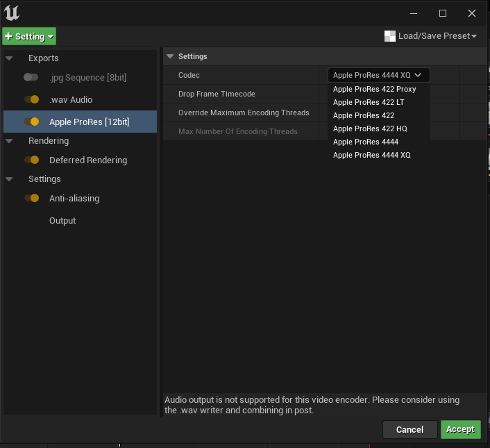This screenshot has width=490, height=448.
Task: Open the Output settings row
Action: pos(81,220)
